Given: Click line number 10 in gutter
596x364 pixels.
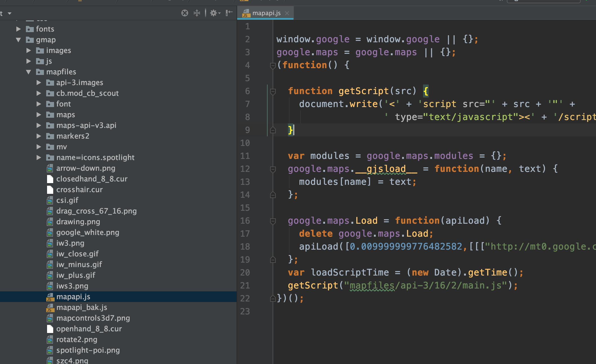Looking at the screenshot, I should point(245,143).
